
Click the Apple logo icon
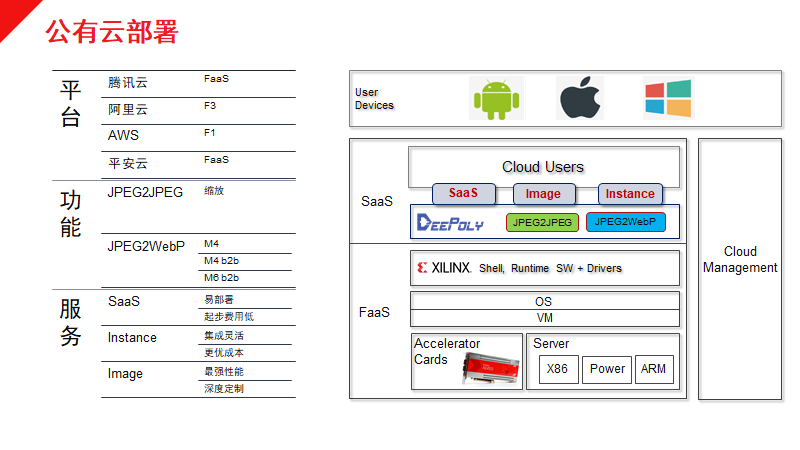click(580, 99)
